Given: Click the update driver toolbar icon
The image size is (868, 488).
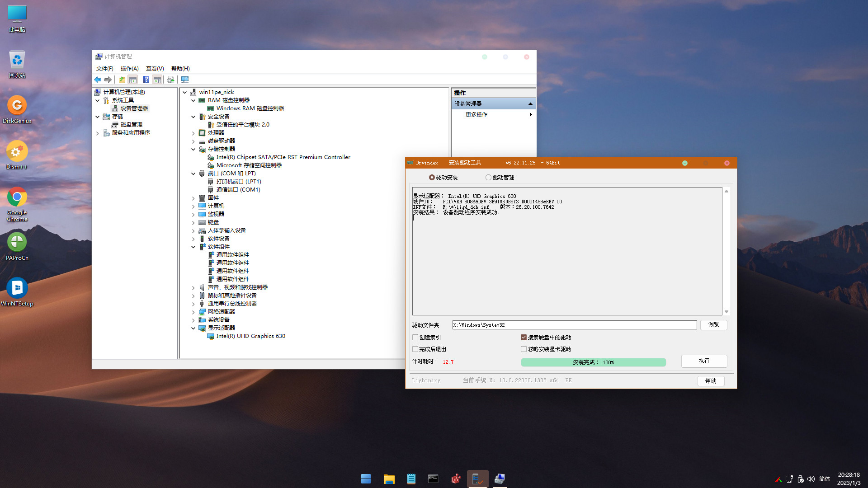Looking at the screenshot, I should tap(170, 80).
